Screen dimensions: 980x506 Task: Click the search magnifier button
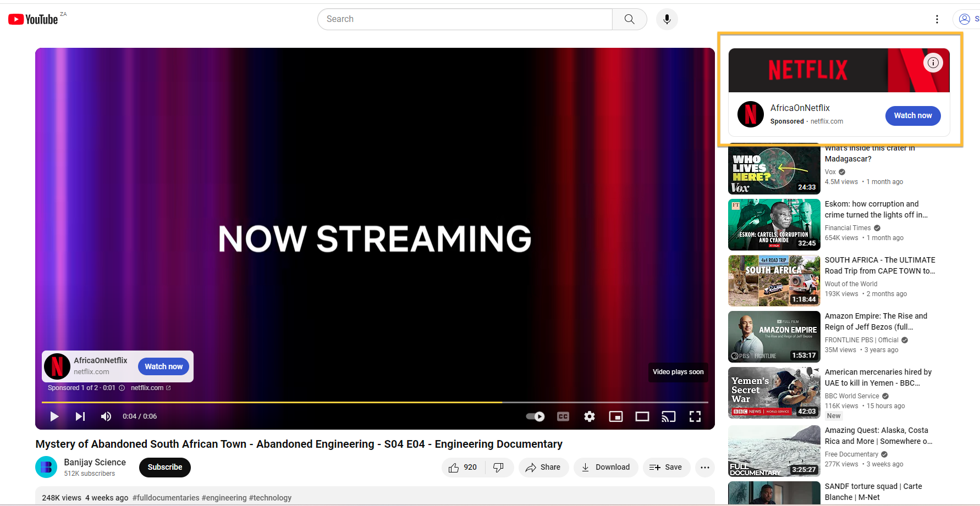[630, 19]
